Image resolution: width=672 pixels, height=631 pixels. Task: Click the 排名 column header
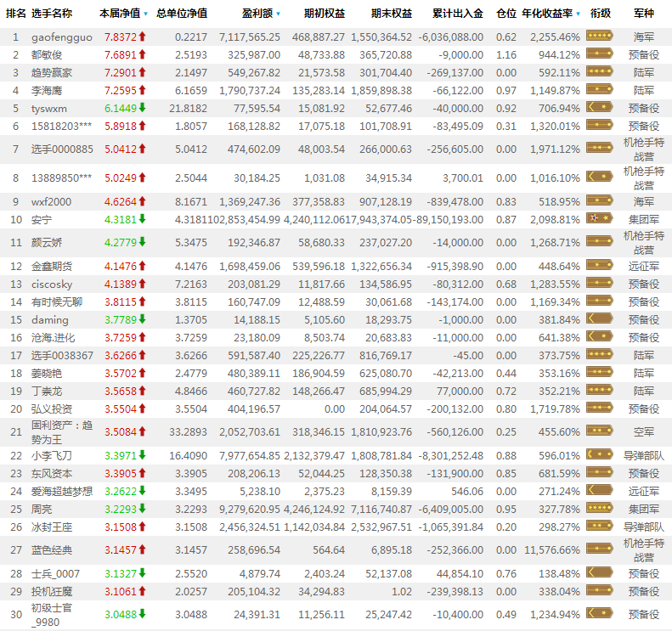point(16,14)
